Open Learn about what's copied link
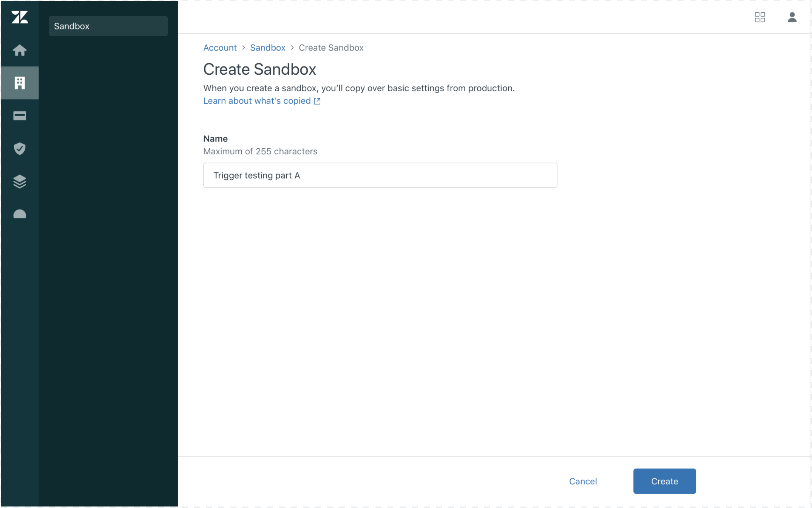This screenshot has width=812, height=508. [257, 101]
